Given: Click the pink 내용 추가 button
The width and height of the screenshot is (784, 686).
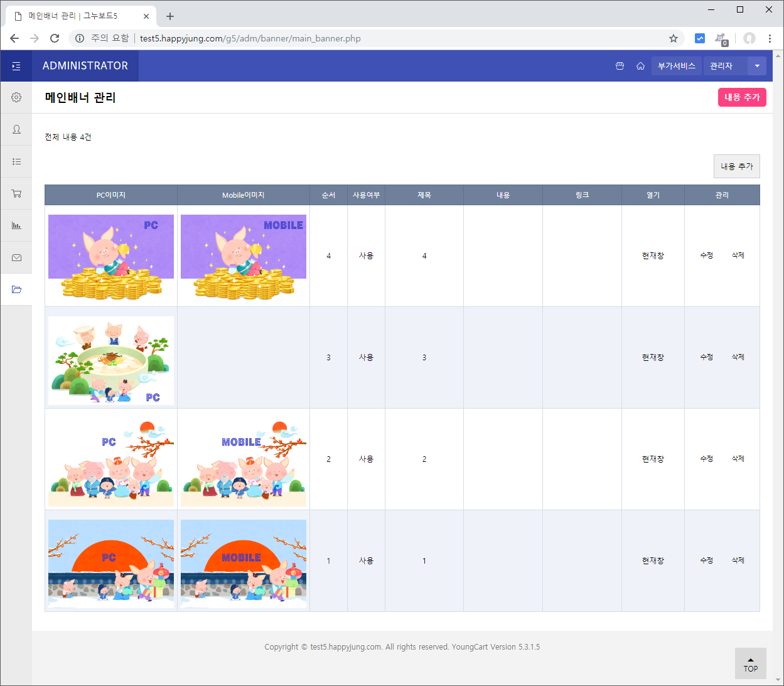Looking at the screenshot, I should coord(741,97).
